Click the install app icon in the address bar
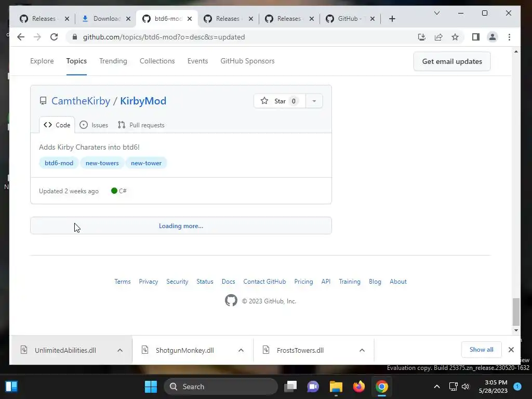 pos(422,37)
